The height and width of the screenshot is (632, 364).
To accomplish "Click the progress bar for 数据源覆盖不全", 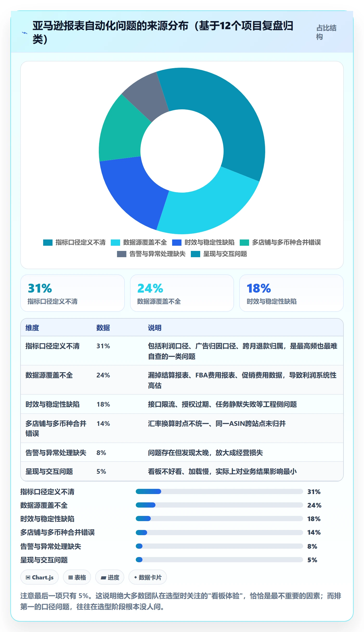I will (x=219, y=505).
